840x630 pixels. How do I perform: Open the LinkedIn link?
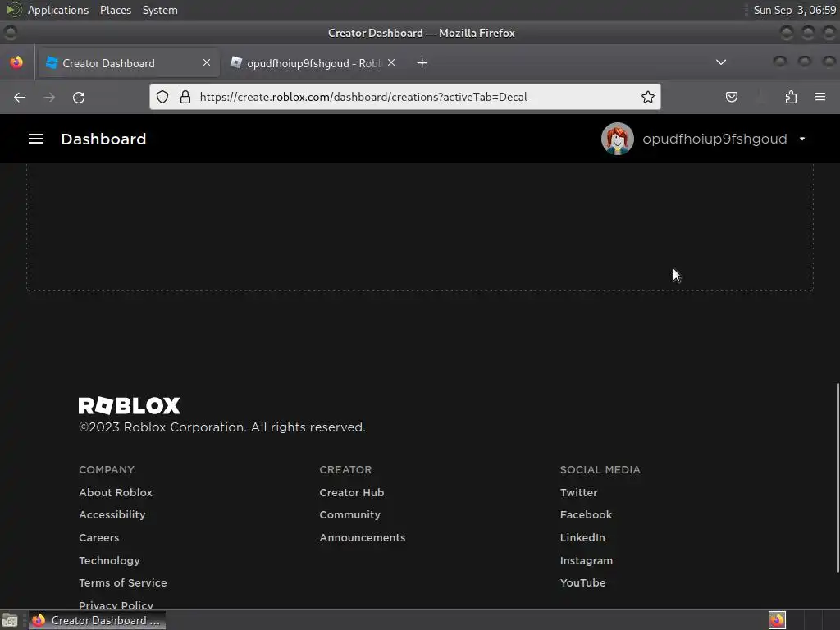pyautogui.click(x=582, y=537)
